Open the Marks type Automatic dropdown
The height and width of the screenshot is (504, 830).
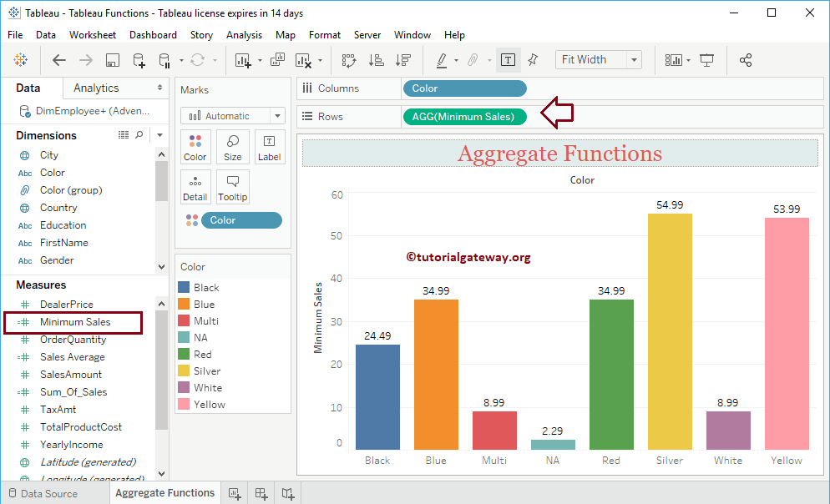[x=232, y=115]
